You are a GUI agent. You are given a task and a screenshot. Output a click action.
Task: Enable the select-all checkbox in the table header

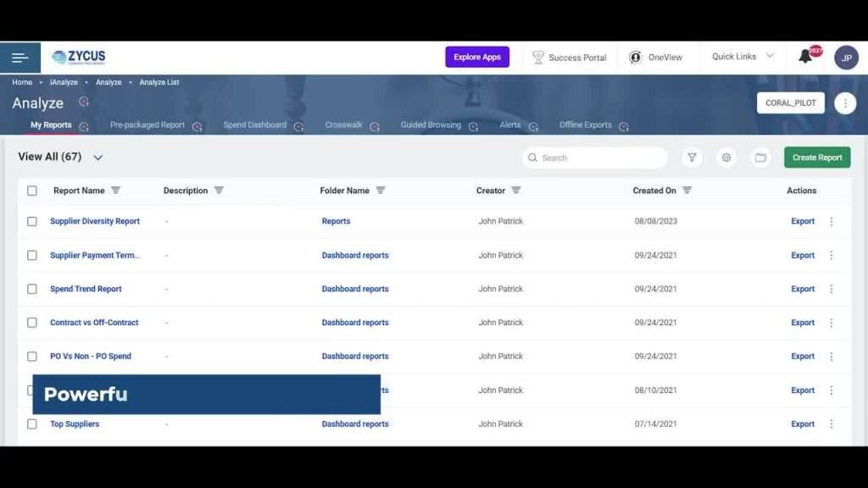[32, 191]
